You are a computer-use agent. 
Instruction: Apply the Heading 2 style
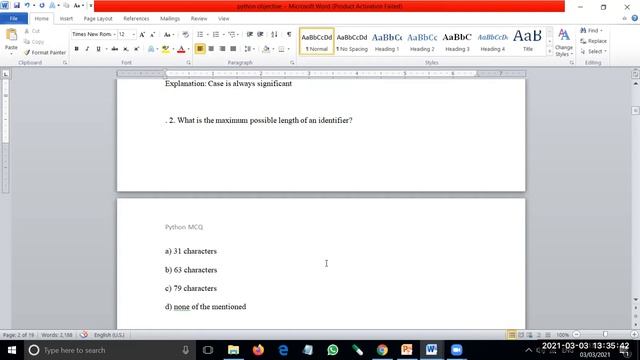tap(422, 41)
